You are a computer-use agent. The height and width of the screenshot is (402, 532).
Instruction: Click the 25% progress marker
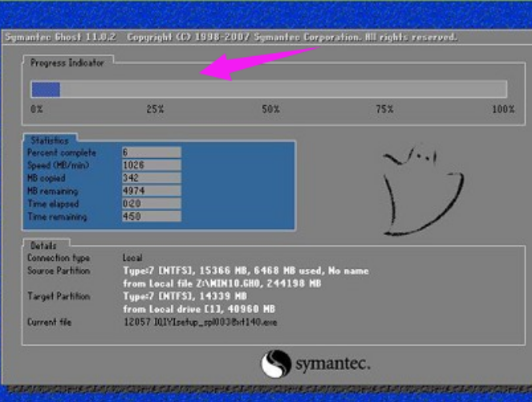[x=155, y=109]
